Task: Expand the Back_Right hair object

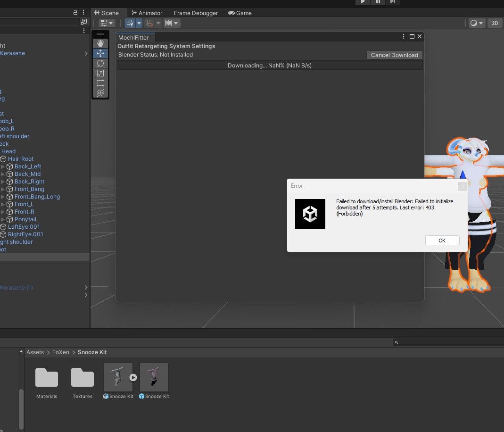Action: pyautogui.click(x=2, y=182)
